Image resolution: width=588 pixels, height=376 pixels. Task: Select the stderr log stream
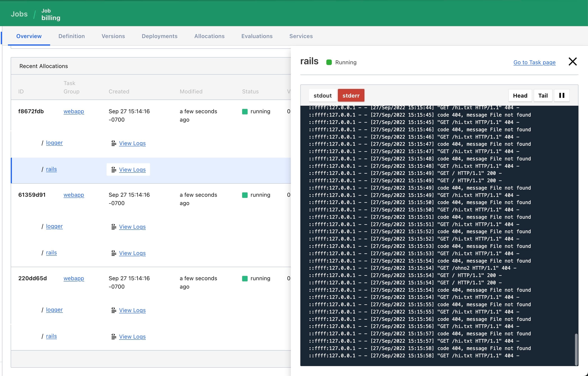pyautogui.click(x=351, y=95)
